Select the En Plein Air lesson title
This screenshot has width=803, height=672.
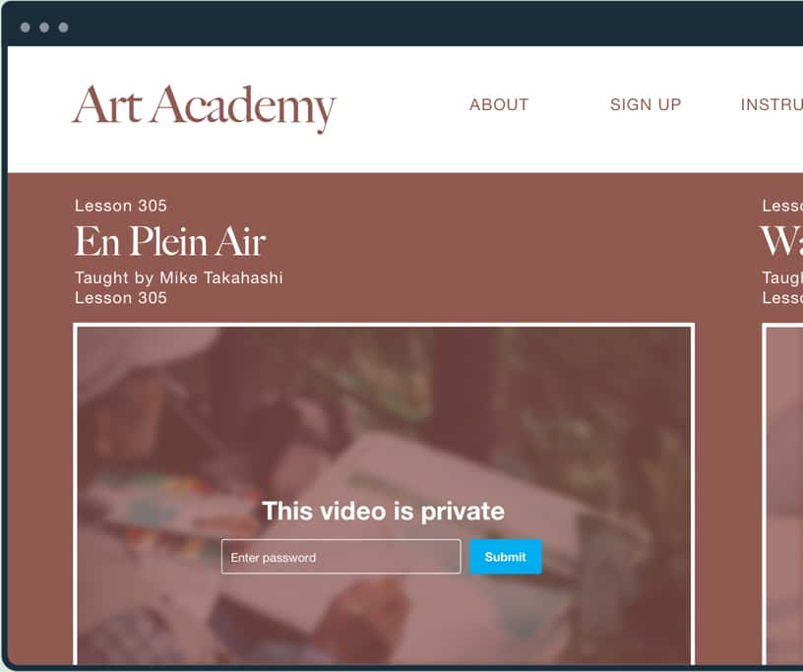pyautogui.click(x=170, y=241)
